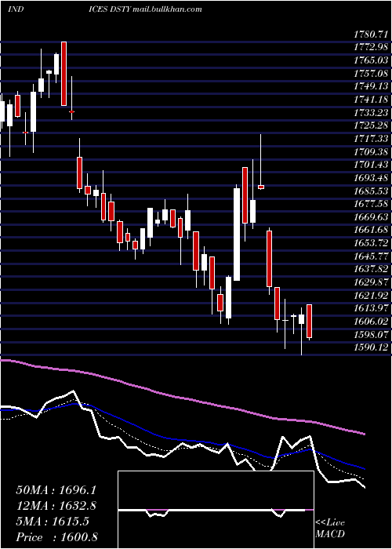Viewport: 392px width, 549px height.
Task: Click the 1613.97 price label
Action: [x=371, y=308]
